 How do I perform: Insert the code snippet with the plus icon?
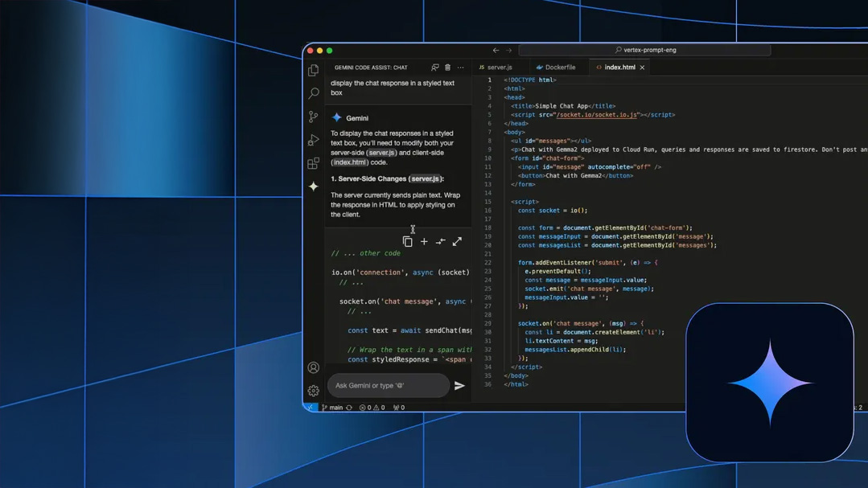(x=424, y=242)
